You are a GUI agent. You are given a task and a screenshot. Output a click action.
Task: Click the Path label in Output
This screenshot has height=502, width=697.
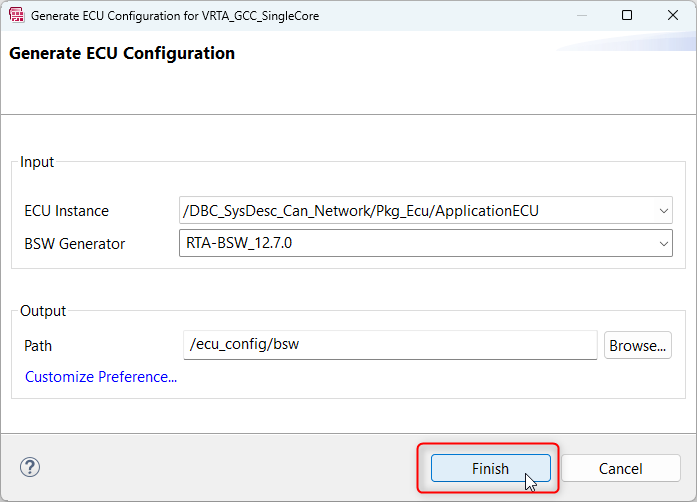(x=38, y=346)
